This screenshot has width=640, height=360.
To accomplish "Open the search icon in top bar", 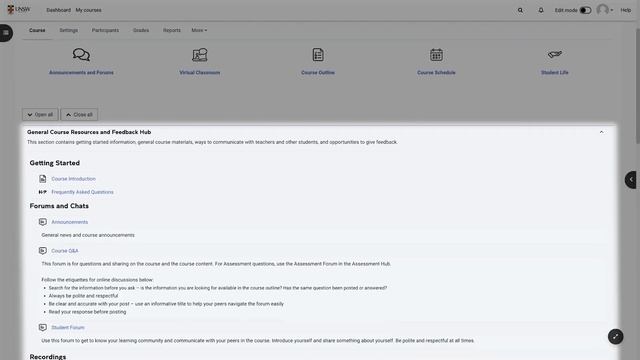I will (520, 10).
